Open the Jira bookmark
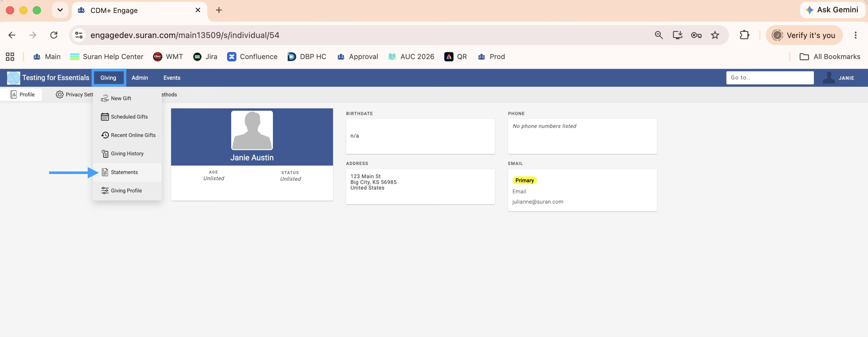 point(205,57)
